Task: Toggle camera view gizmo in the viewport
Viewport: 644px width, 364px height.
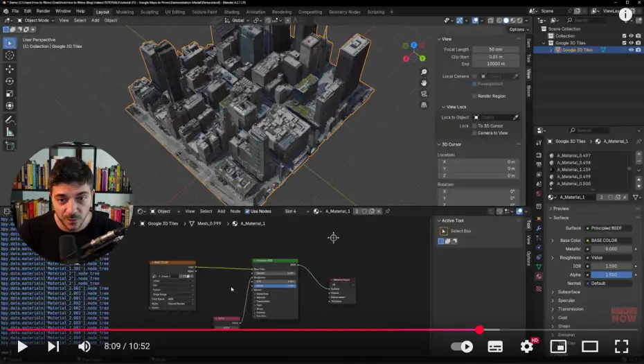Action: pyautogui.click(x=424, y=94)
